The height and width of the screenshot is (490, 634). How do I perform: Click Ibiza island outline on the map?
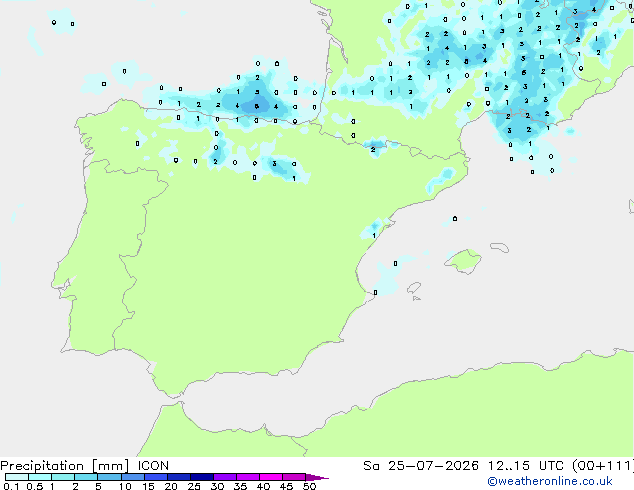pos(414,288)
